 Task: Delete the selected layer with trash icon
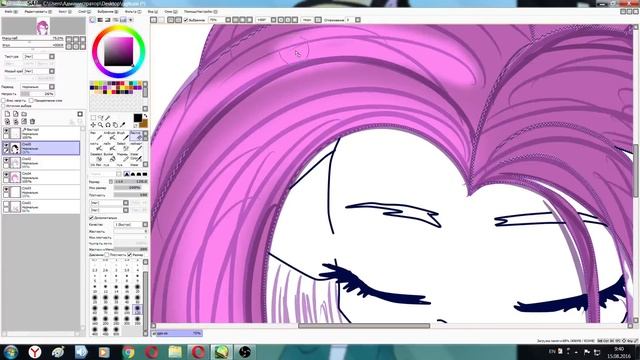point(33,122)
